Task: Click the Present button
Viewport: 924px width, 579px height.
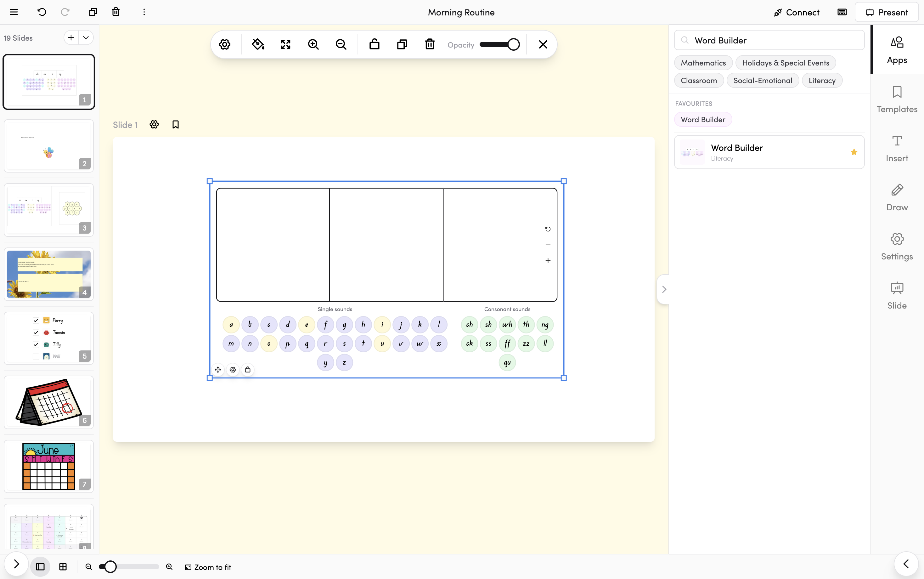Action: 887,12
